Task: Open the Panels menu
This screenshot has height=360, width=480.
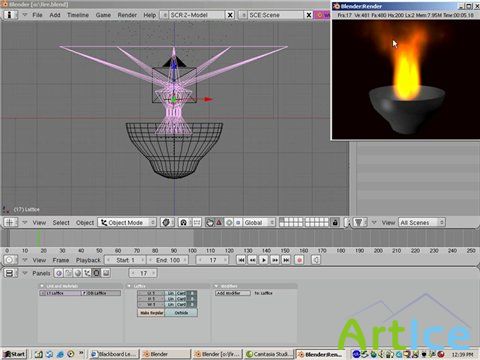Action: 41,273
